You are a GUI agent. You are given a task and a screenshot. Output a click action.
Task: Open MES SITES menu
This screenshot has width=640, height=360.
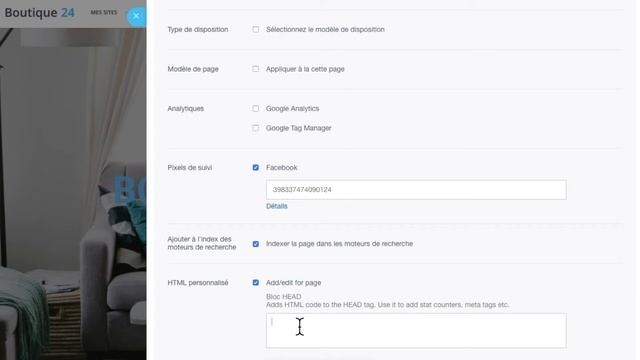[x=104, y=13]
